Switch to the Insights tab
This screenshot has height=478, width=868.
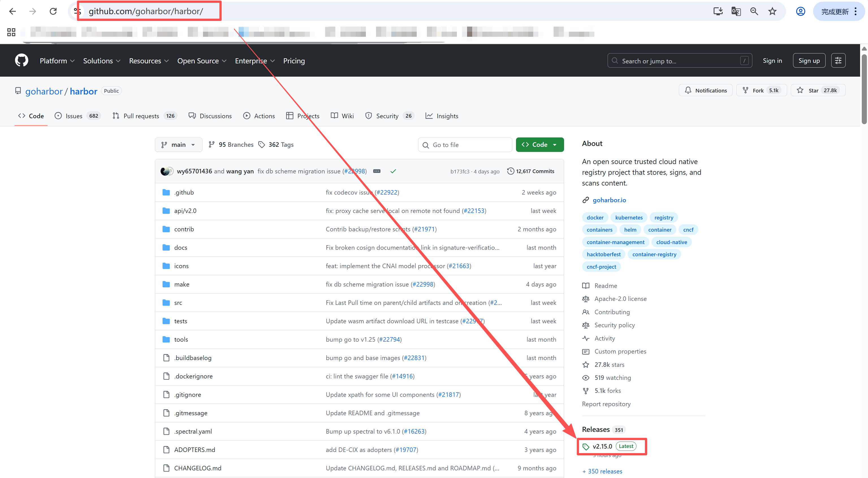(441, 116)
